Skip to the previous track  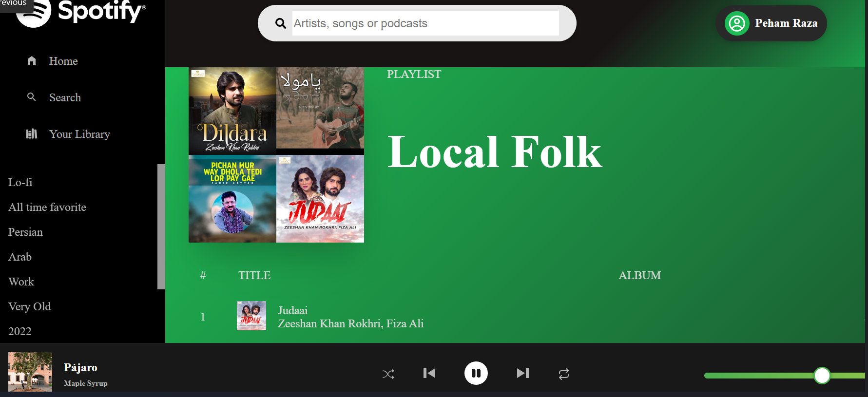click(429, 373)
